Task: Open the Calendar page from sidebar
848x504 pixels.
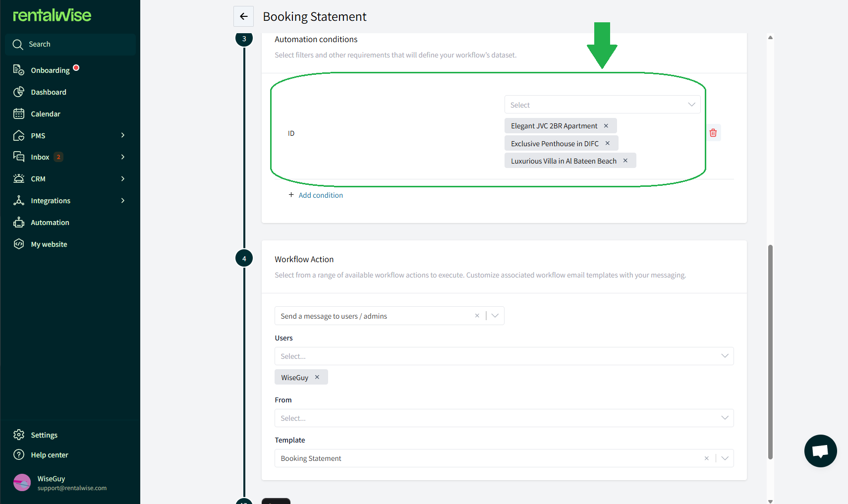Action: 46,114
